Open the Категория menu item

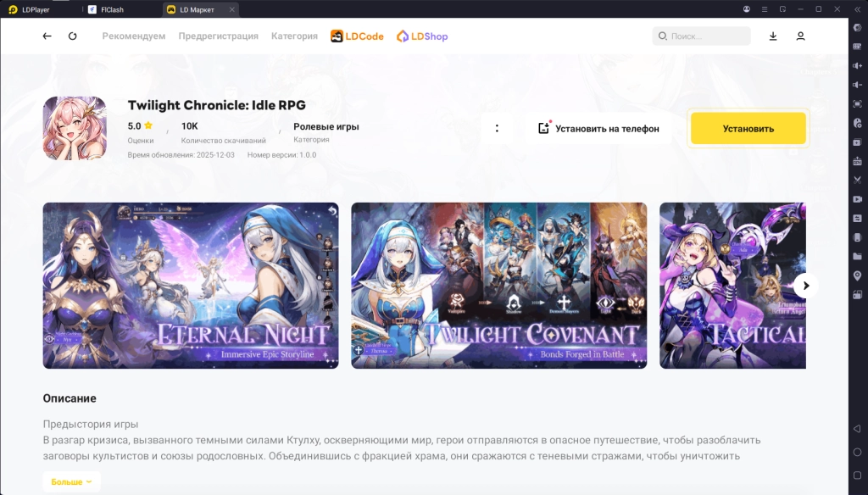(x=293, y=36)
